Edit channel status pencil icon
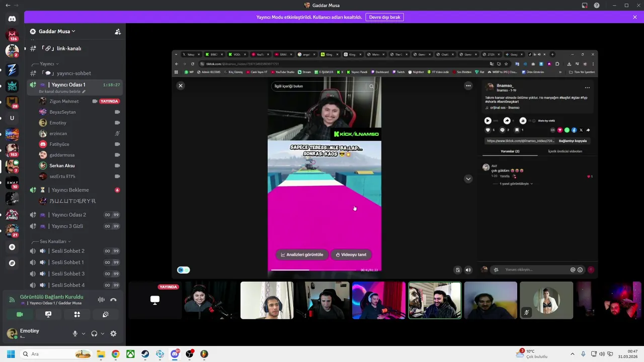The image size is (644, 362). (84, 92)
